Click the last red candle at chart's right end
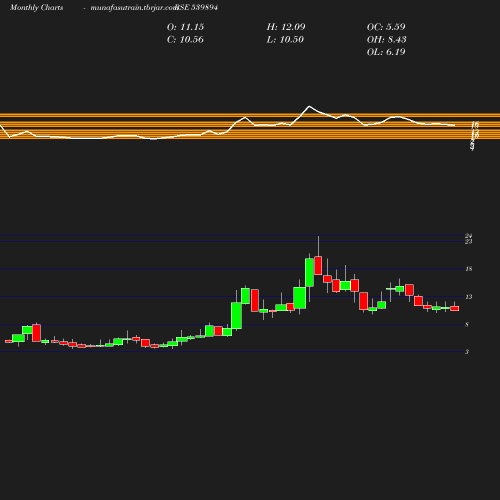Screen dimensions: 500x500 (455, 308)
